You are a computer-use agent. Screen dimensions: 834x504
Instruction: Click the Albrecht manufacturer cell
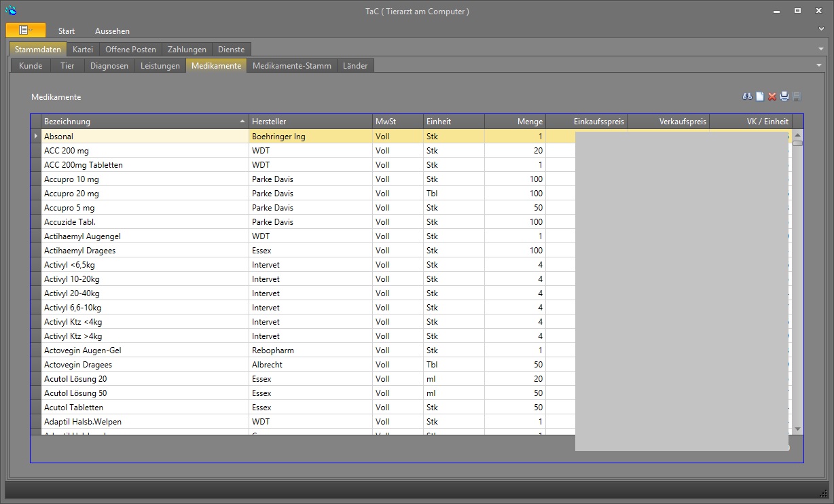coord(310,364)
